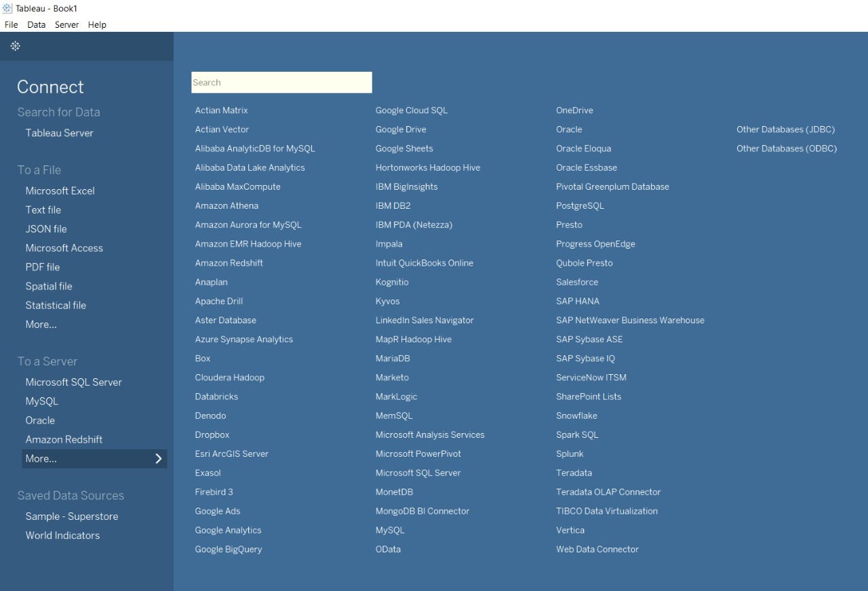Expand the To a Server More chevron
Viewport: 868px width, 591px height.
click(159, 459)
